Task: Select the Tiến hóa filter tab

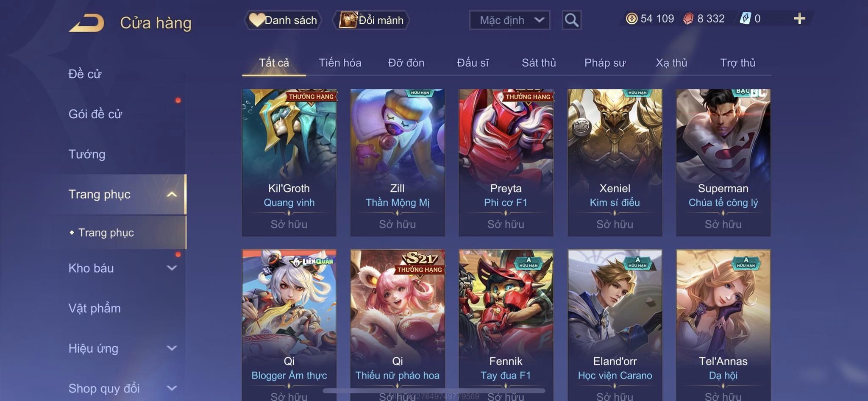Action: click(x=340, y=63)
